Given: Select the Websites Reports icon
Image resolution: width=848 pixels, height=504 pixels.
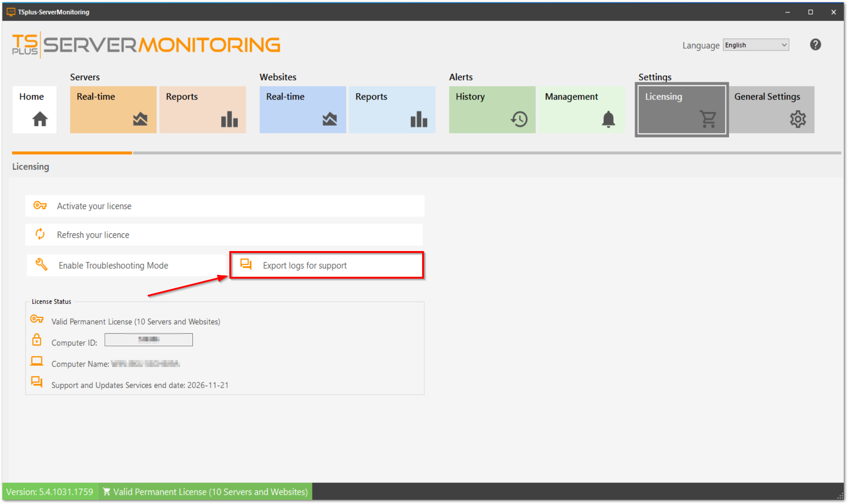Looking at the screenshot, I should 419,119.
